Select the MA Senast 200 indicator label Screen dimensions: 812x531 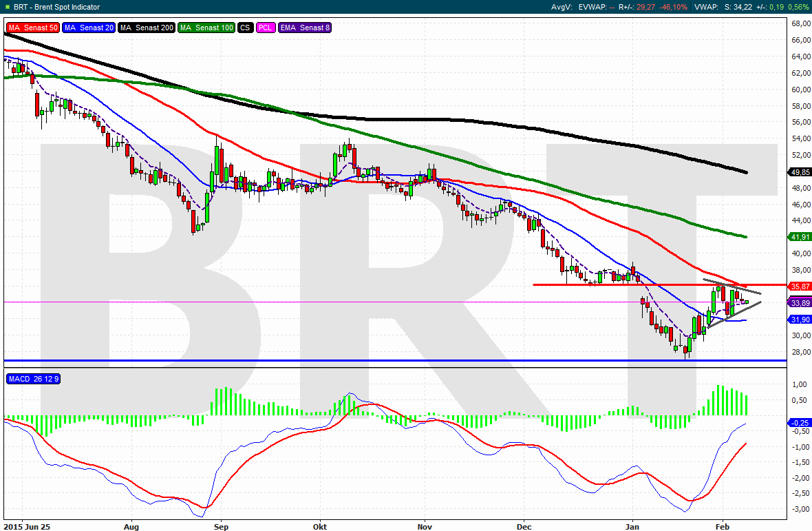click(x=147, y=28)
